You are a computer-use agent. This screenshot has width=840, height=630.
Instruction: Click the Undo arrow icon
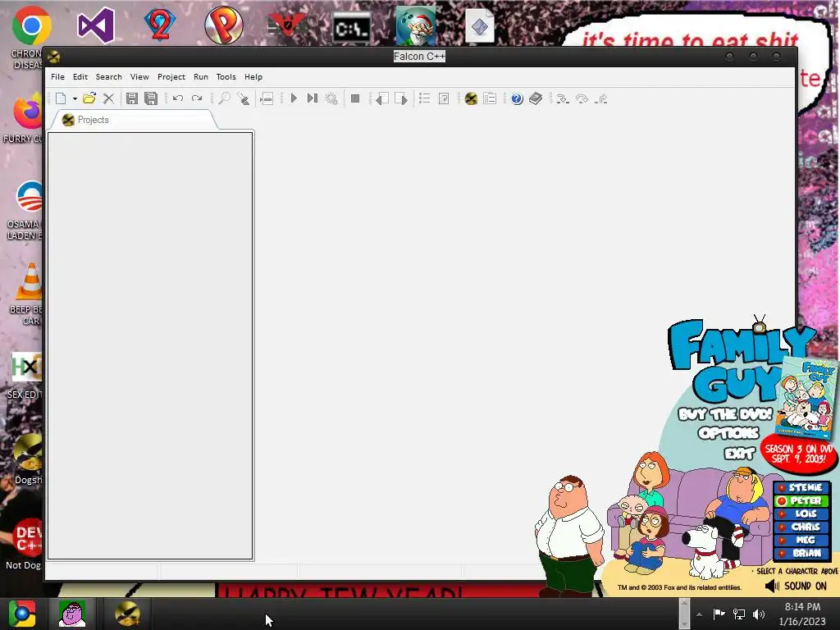(178, 98)
